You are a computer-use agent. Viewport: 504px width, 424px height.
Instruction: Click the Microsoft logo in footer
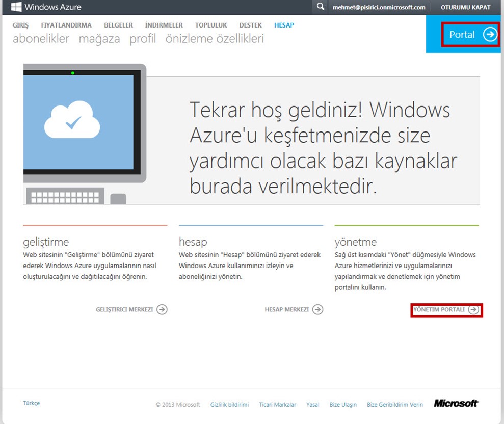(456, 403)
